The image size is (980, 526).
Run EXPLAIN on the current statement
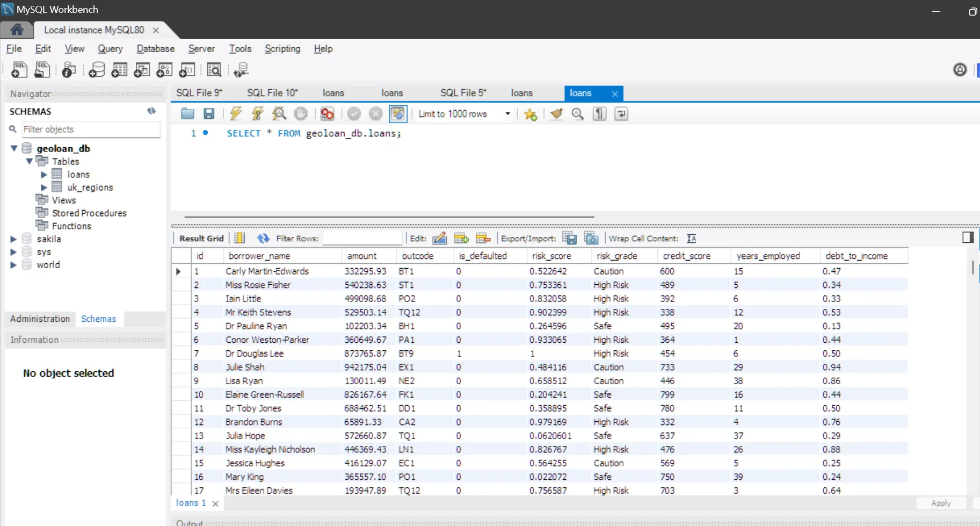[x=279, y=113]
